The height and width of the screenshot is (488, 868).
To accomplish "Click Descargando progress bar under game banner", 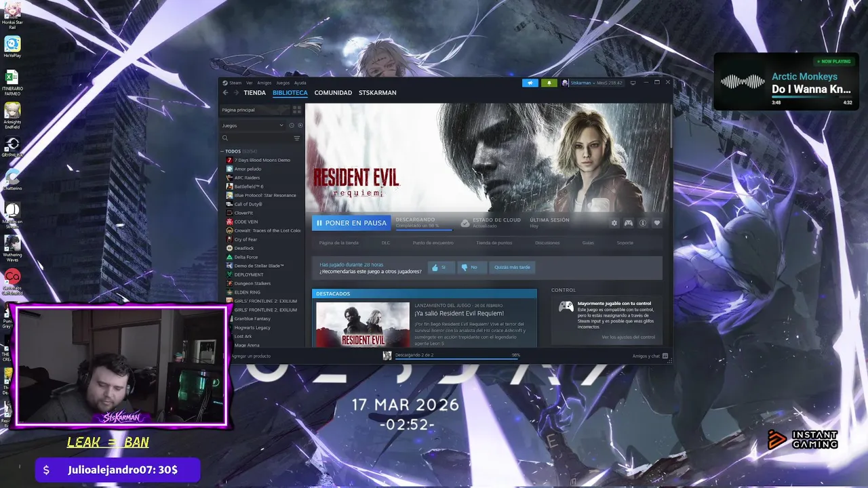I will click(x=425, y=229).
